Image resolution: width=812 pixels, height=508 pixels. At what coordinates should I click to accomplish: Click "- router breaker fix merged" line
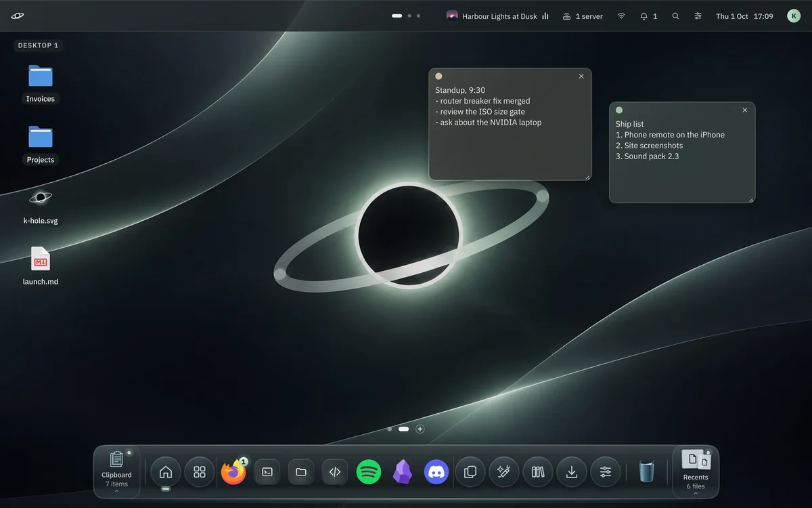coord(482,101)
